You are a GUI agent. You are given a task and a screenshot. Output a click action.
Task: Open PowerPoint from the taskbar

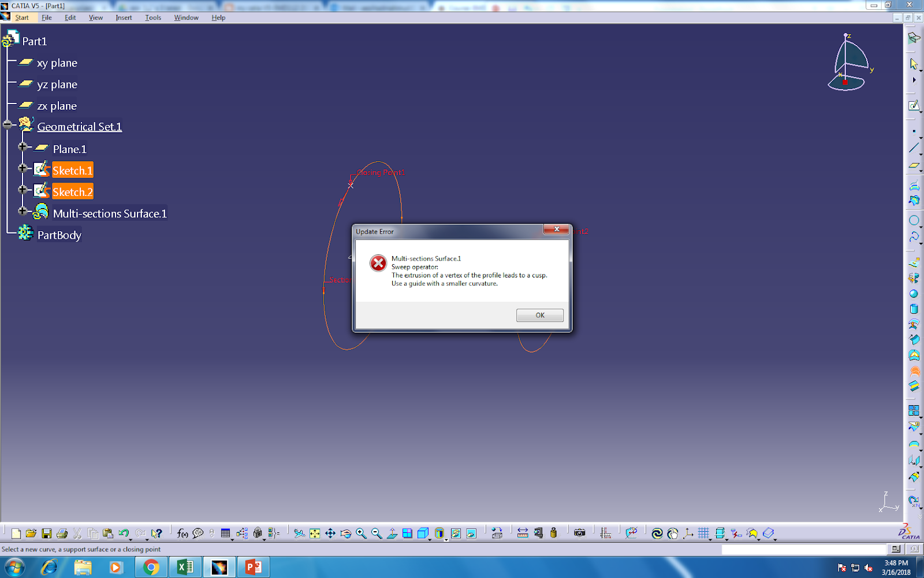253,567
